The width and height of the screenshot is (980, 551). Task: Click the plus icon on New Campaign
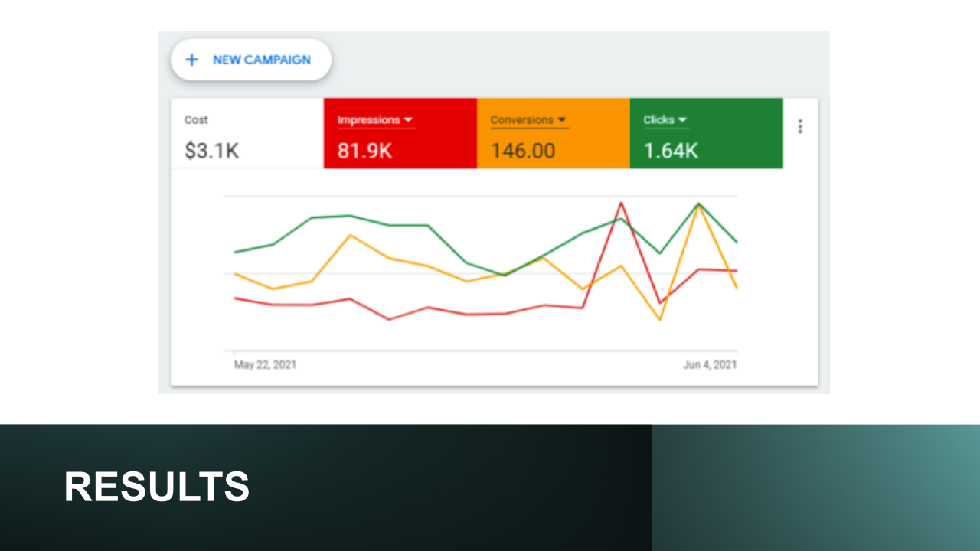(x=191, y=60)
